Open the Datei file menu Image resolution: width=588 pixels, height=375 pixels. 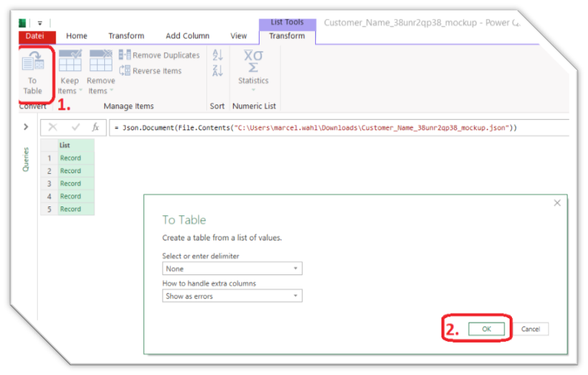coord(35,36)
